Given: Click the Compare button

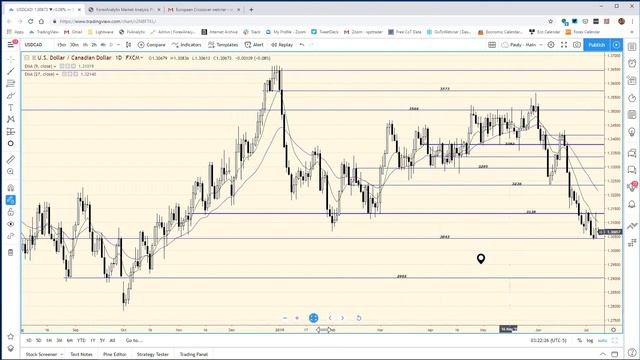Looking at the screenshot, I should point(151,44).
